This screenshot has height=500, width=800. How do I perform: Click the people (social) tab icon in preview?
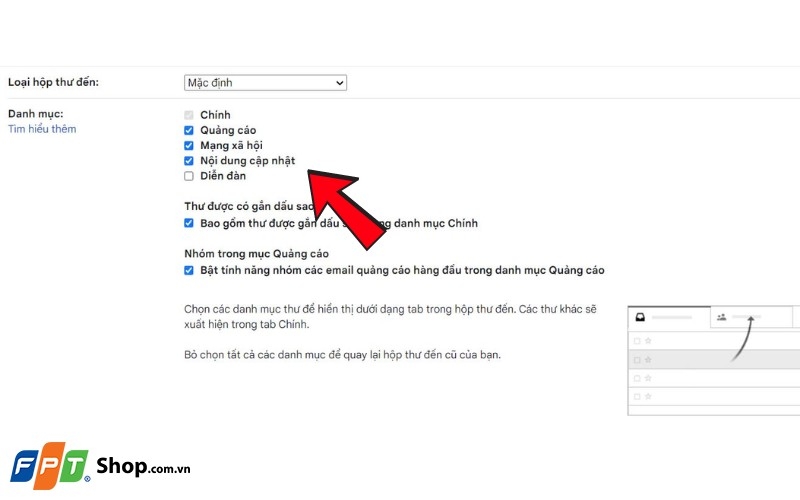pos(721,317)
